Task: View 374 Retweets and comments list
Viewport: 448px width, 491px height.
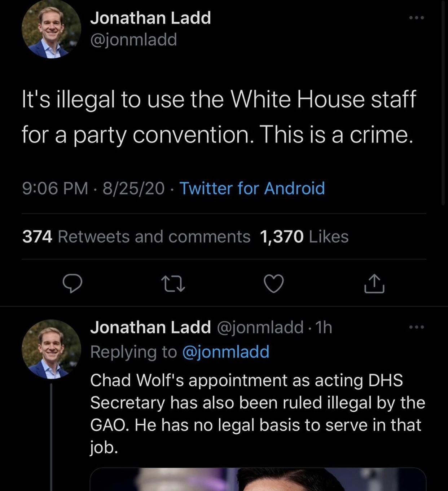Action: point(136,236)
